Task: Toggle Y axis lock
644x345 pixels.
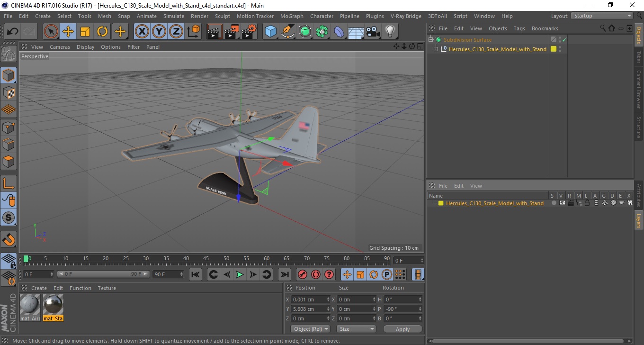Action: point(159,32)
